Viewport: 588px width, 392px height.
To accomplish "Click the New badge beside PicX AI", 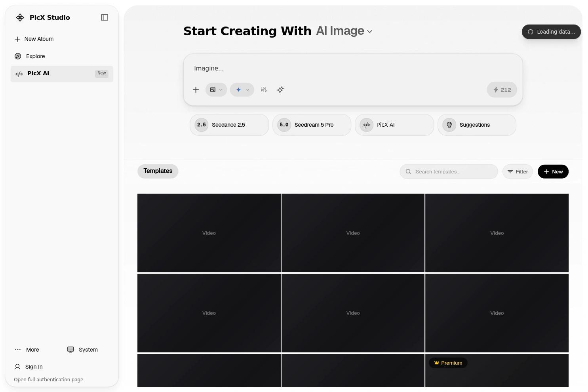I will (102, 73).
